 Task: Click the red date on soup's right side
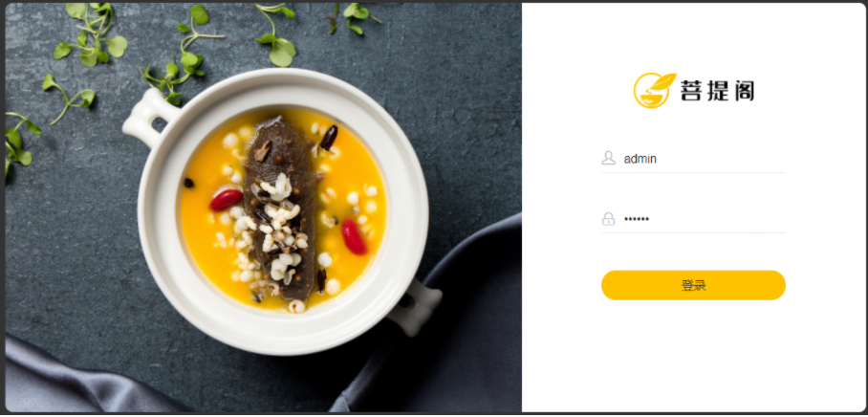pyautogui.click(x=354, y=236)
